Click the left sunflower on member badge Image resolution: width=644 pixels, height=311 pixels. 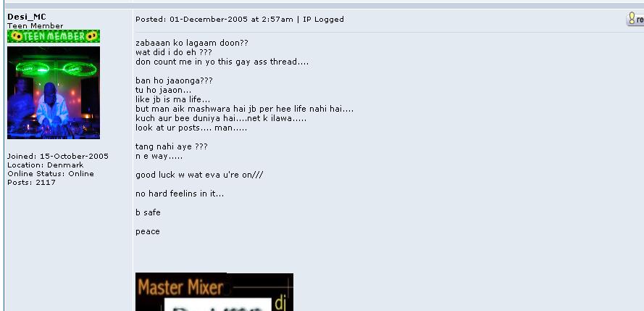pyautogui.click(x=17, y=36)
